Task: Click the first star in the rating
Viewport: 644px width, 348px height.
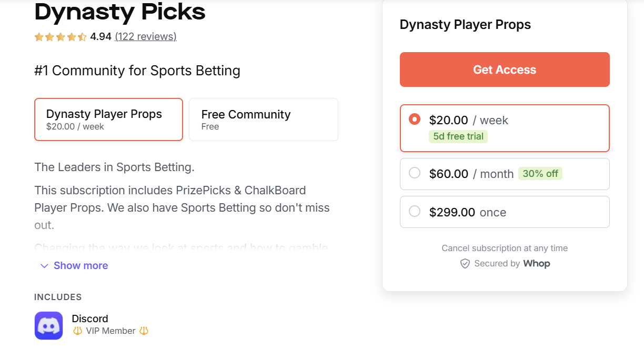Action: 38,37
